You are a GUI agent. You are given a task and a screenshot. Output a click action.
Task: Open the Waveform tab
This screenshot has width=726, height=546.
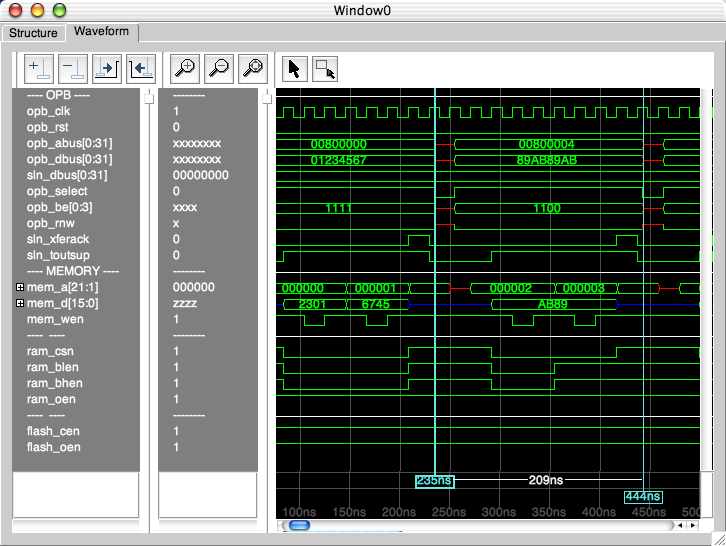tap(101, 32)
